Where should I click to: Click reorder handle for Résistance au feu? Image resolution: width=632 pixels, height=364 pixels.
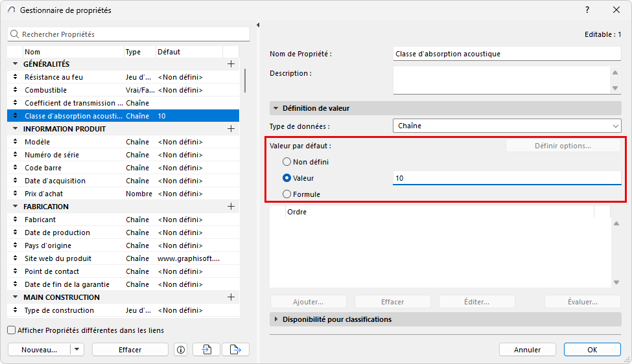[x=16, y=76]
